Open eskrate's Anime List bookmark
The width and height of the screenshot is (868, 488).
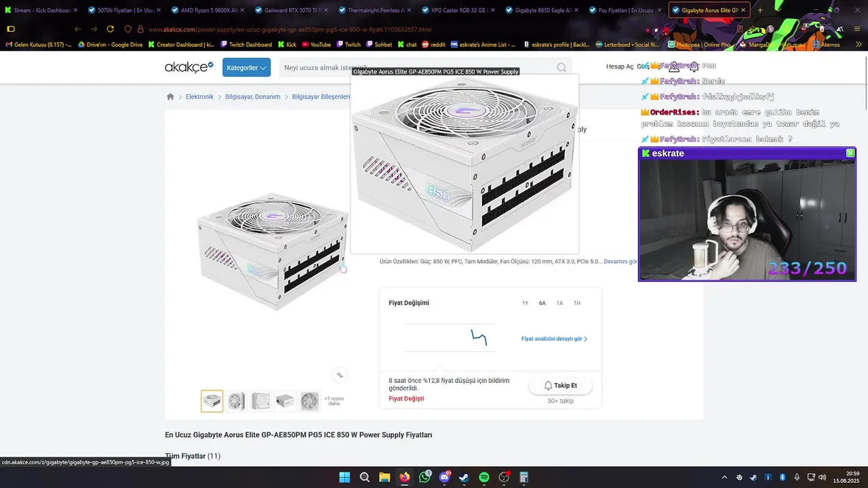483,45
